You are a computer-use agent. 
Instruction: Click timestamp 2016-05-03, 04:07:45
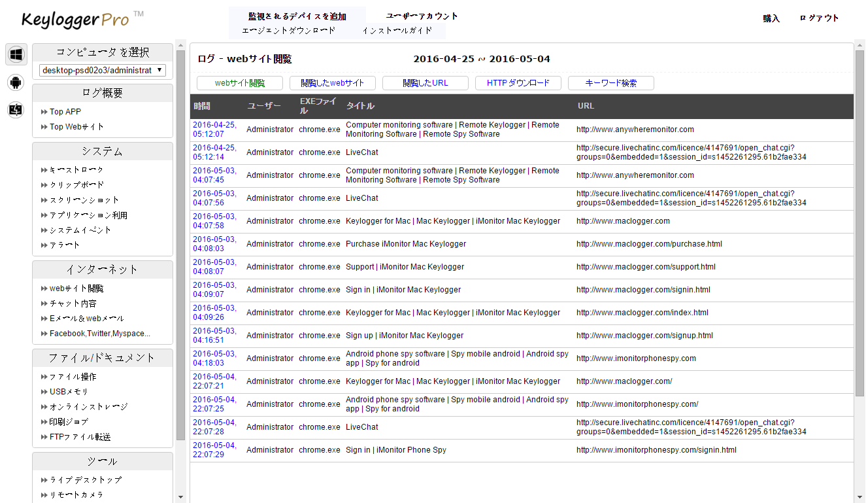[x=215, y=175]
